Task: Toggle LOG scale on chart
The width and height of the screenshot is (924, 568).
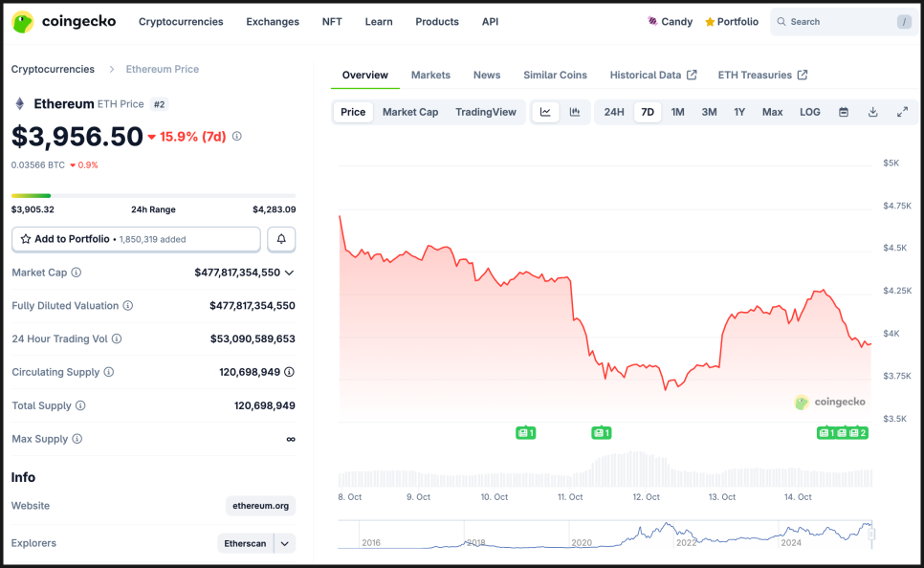Action: (809, 112)
